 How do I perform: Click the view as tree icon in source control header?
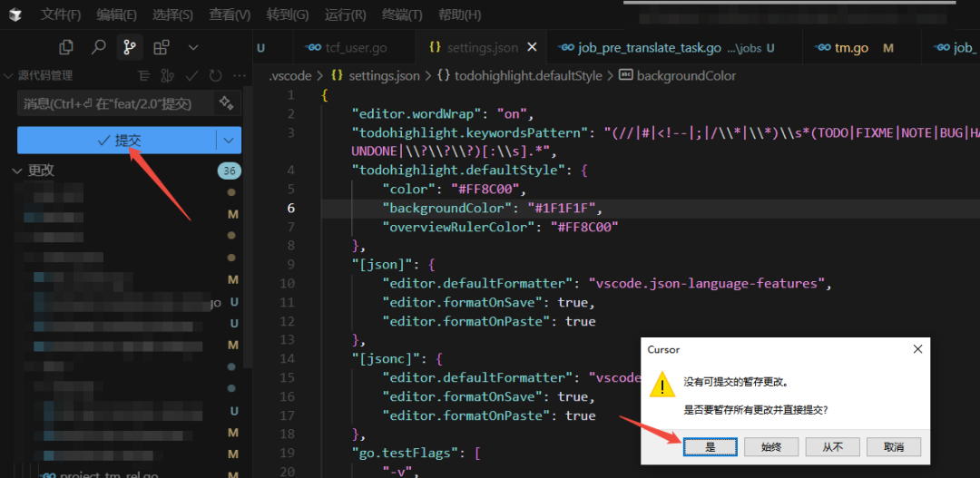[x=144, y=75]
